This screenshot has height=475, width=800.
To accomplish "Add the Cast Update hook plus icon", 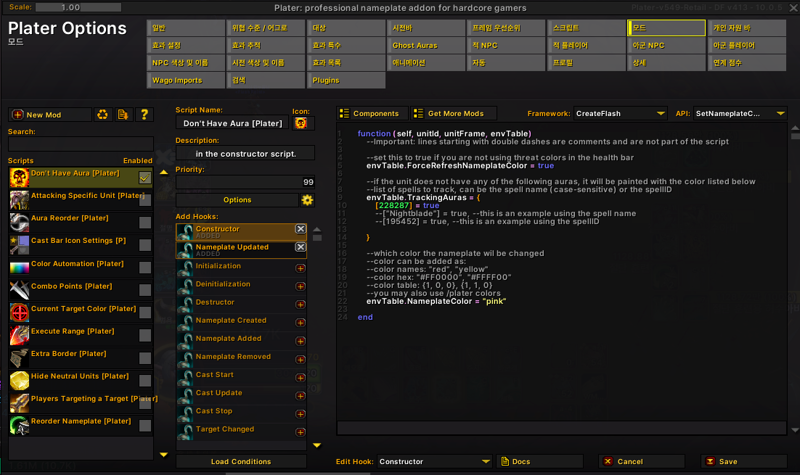I will [301, 395].
